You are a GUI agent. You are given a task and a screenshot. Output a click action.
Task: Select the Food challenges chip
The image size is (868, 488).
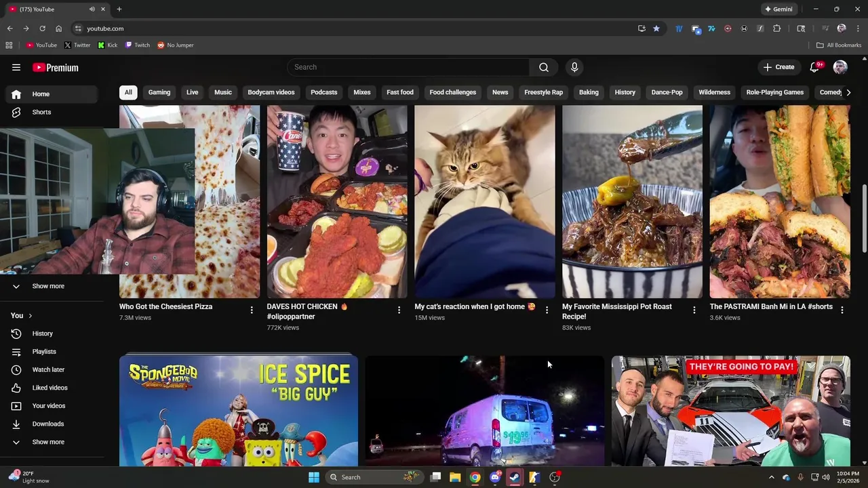pyautogui.click(x=453, y=92)
